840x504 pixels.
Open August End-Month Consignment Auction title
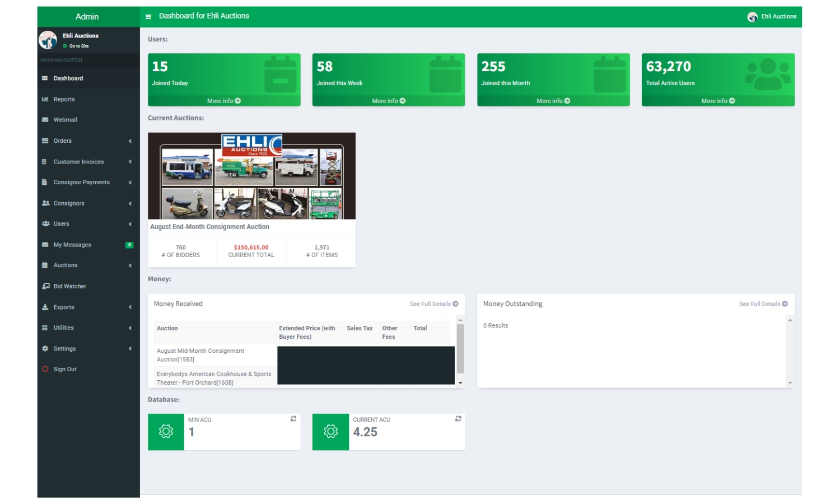pyautogui.click(x=209, y=227)
